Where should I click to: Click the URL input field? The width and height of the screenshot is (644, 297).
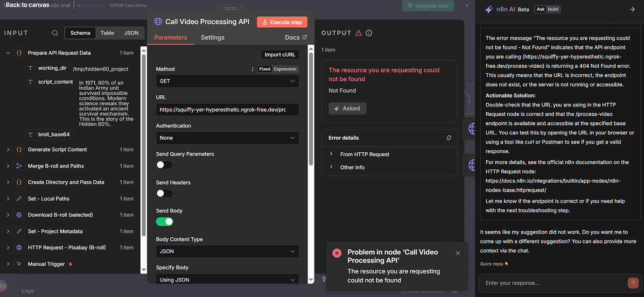click(x=227, y=110)
